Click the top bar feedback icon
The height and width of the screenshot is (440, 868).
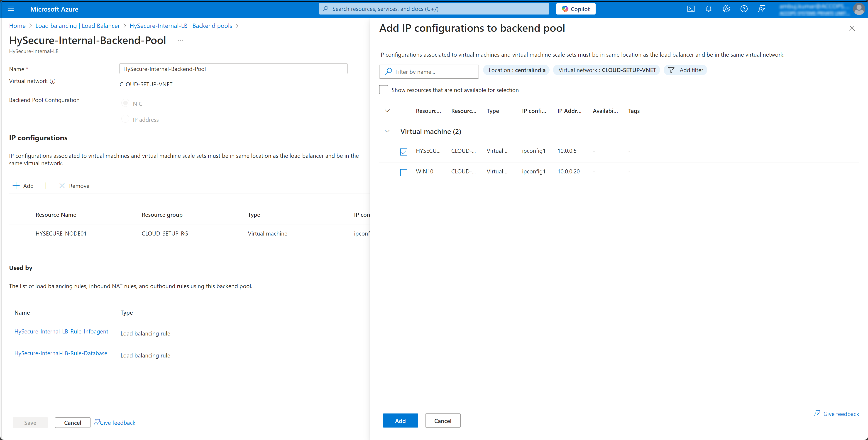(x=762, y=9)
